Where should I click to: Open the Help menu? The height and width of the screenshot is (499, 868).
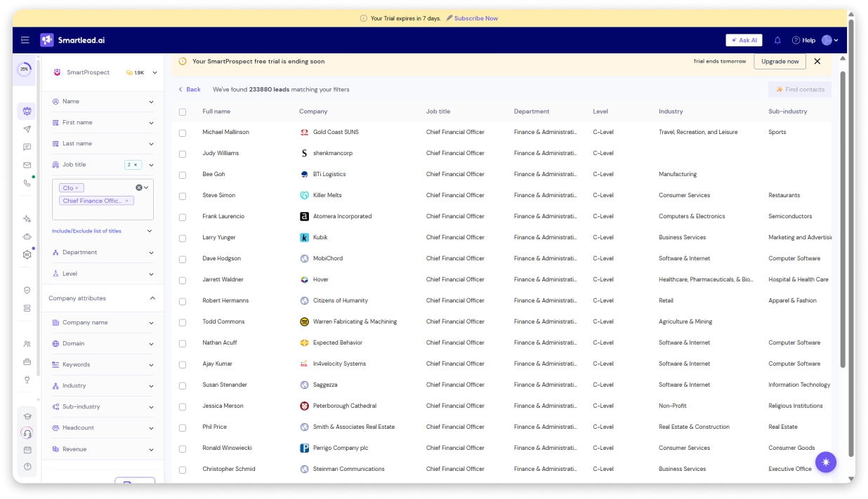[x=803, y=40]
